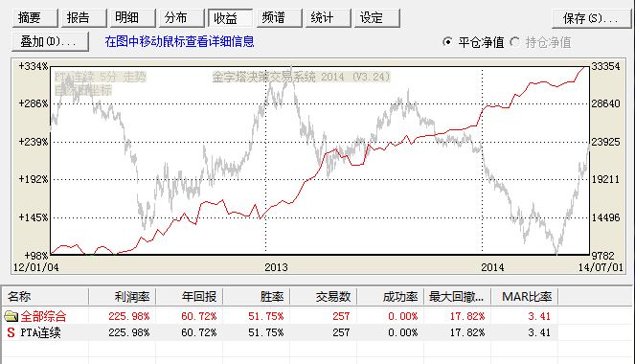The height and width of the screenshot is (364, 635).
Task: Click the +334% axis label
Action: pos(34,66)
